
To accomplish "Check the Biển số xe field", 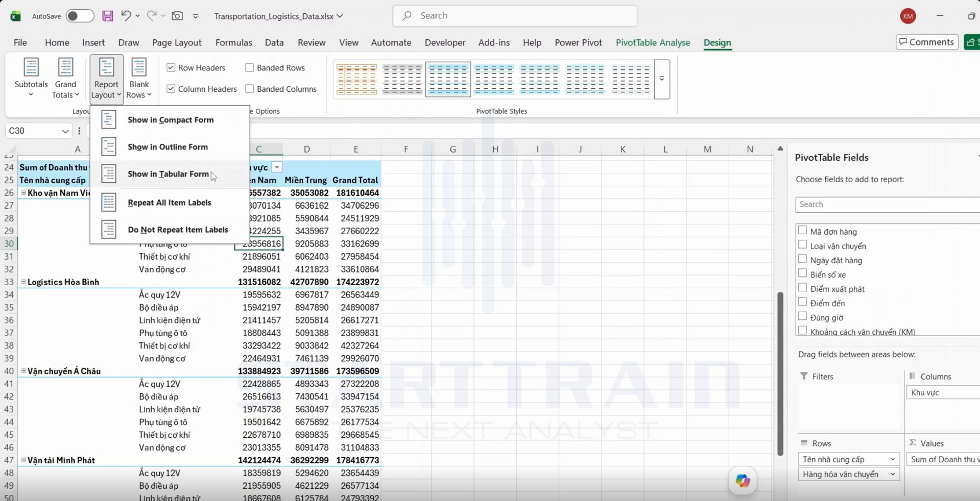I will pos(802,273).
